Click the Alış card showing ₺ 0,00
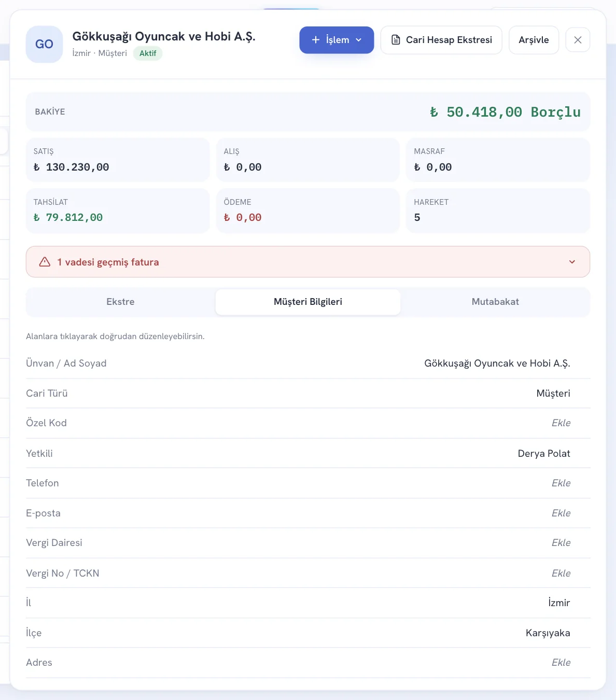The width and height of the screenshot is (616, 700). coord(308,160)
